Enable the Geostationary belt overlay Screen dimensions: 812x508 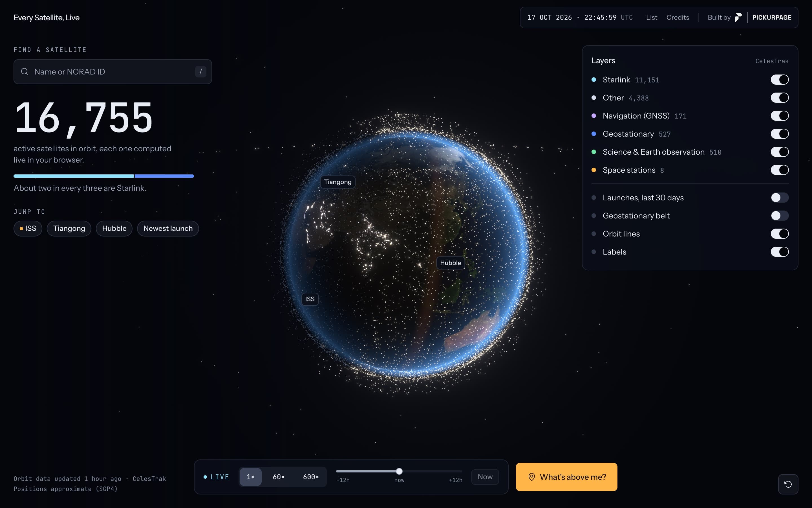pyautogui.click(x=780, y=216)
